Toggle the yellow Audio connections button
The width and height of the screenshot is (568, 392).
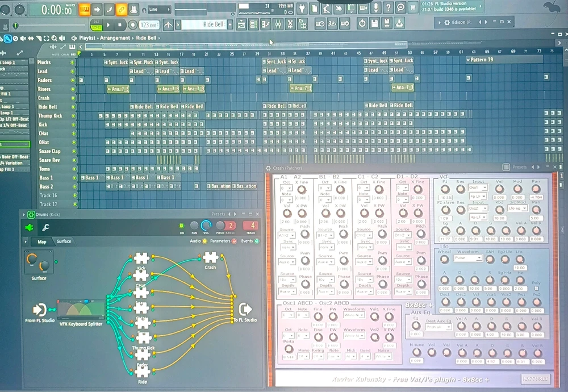point(204,241)
